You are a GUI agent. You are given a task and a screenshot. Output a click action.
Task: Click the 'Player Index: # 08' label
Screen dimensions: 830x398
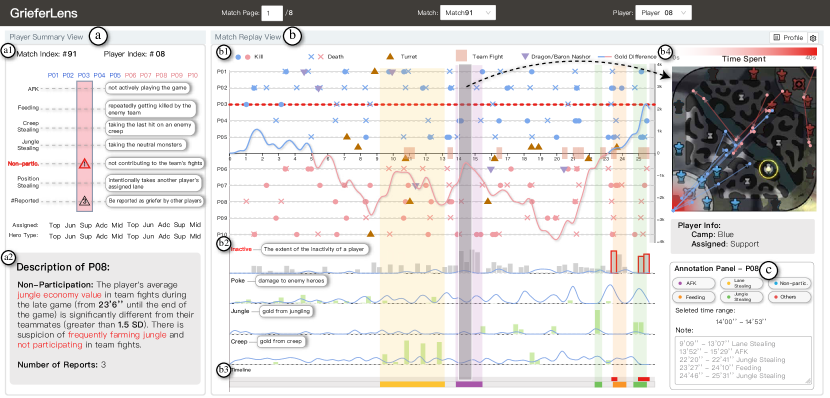click(135, 54)
